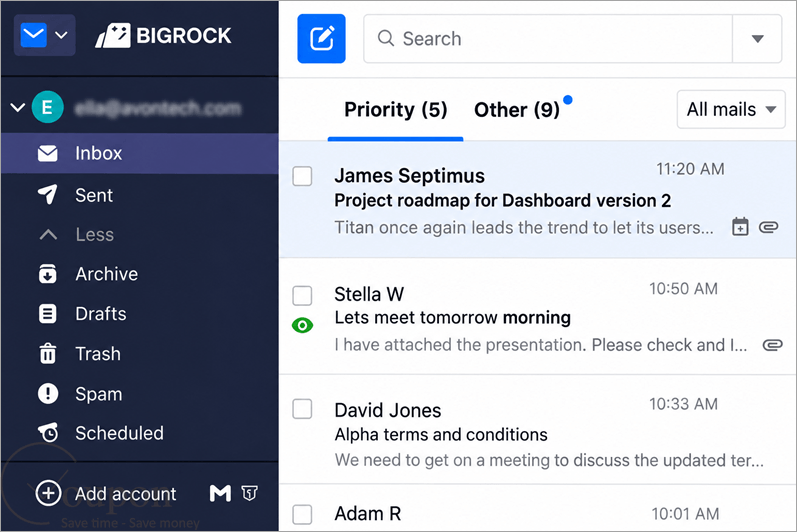Click the Archive box icon
The height and width of the screenshot is (532, 797).
pos(48,274)
